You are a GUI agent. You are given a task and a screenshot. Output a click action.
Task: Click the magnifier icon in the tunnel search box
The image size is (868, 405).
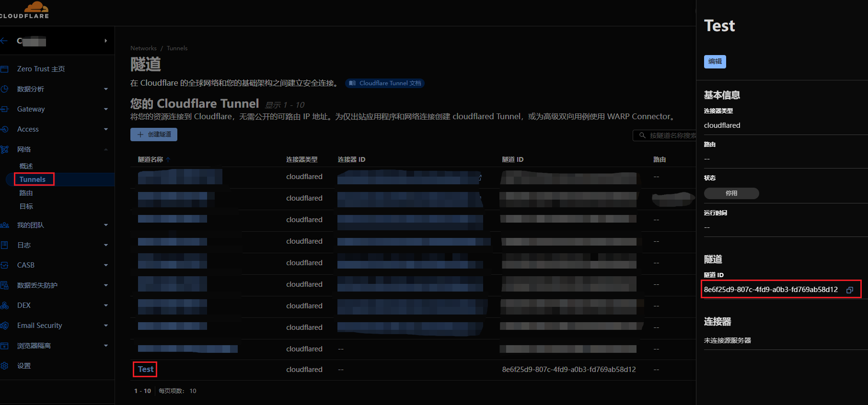pos(642,135)
